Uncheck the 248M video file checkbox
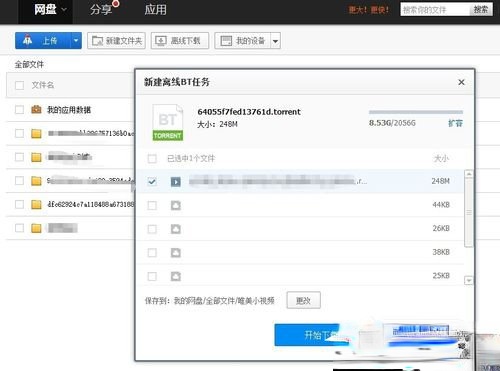Viewport: 500px width, 371px height. click(152, 181)
